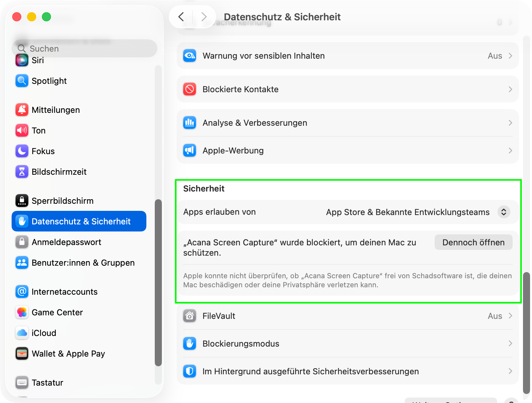Image resolution: width=532 pixels, height=403 pixels.
Task: Click the Fokus moon icon
Action: (x=22, y=151)
